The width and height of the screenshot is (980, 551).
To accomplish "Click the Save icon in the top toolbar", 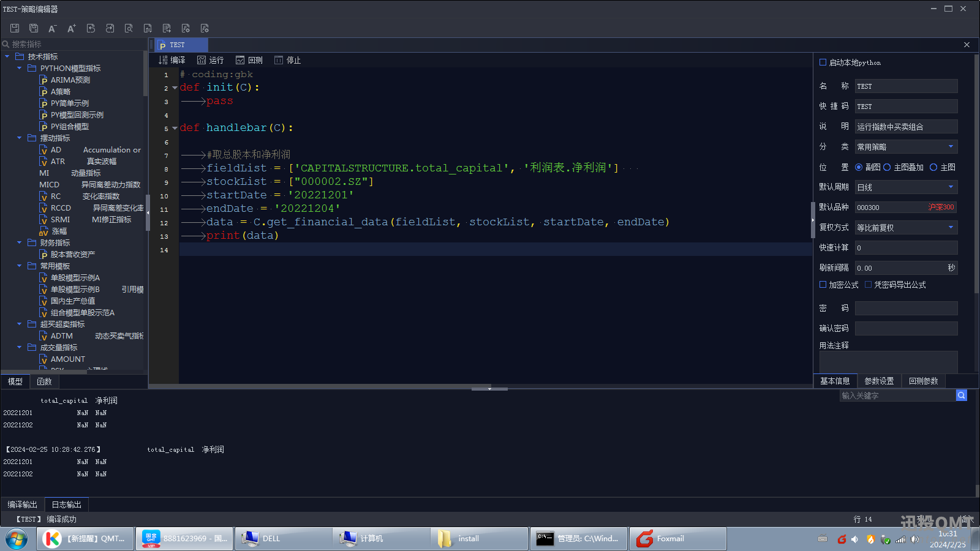I will coord(15,28).
